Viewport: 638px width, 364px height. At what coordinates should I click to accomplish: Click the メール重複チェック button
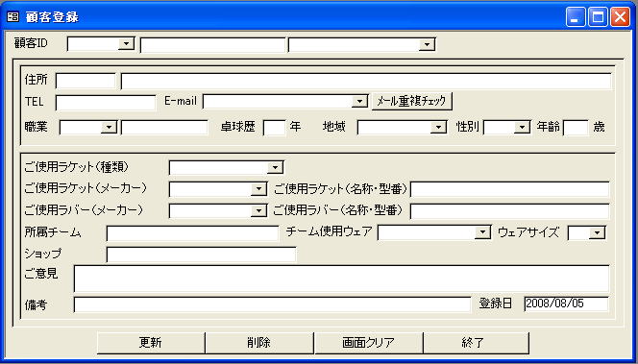tap(412, 101)
